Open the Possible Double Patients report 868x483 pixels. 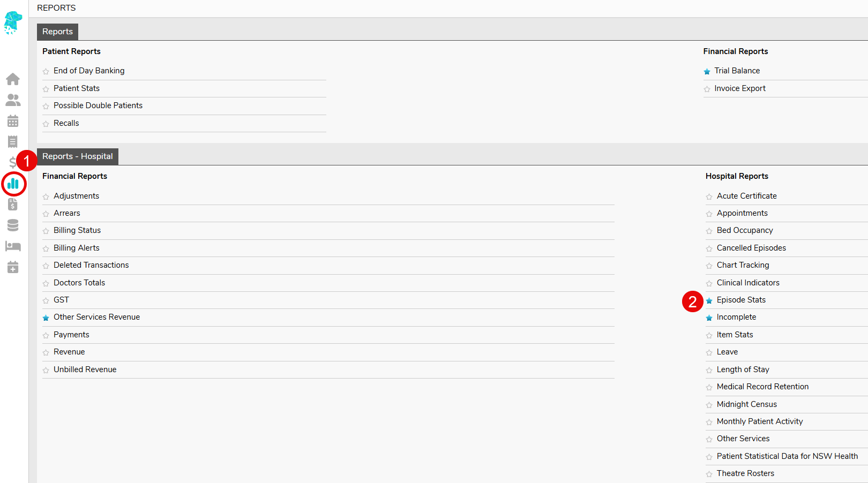tap(98, 105)
